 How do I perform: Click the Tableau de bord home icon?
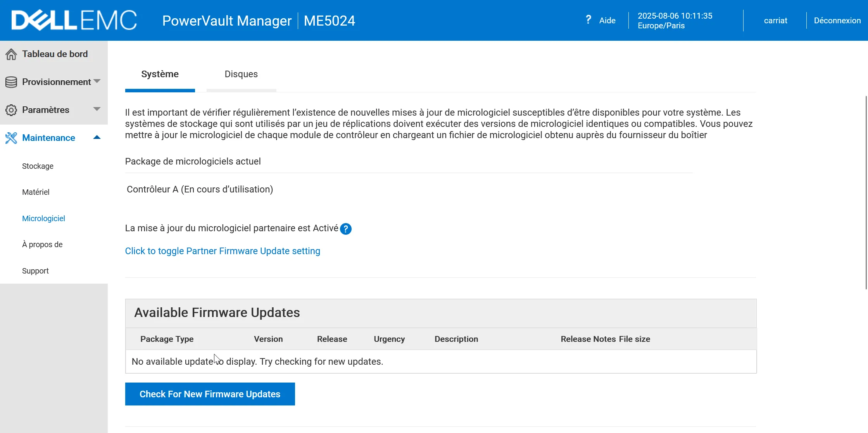click(11, 54)
